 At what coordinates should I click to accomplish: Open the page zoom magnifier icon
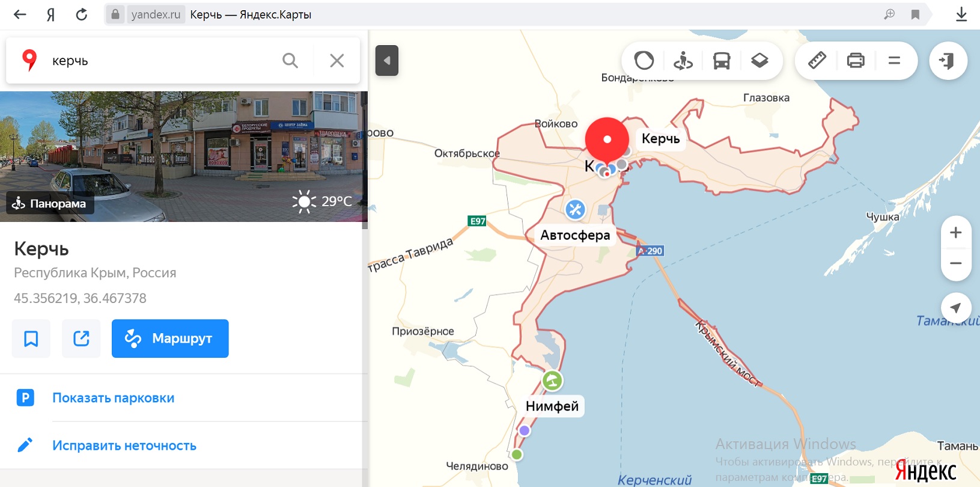pyautogui.click(x=889, y=14)
